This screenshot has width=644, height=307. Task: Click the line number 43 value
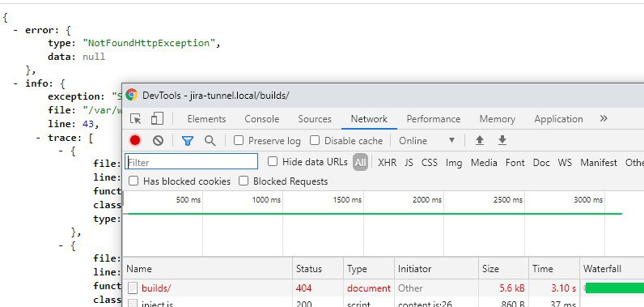(88, 124)
